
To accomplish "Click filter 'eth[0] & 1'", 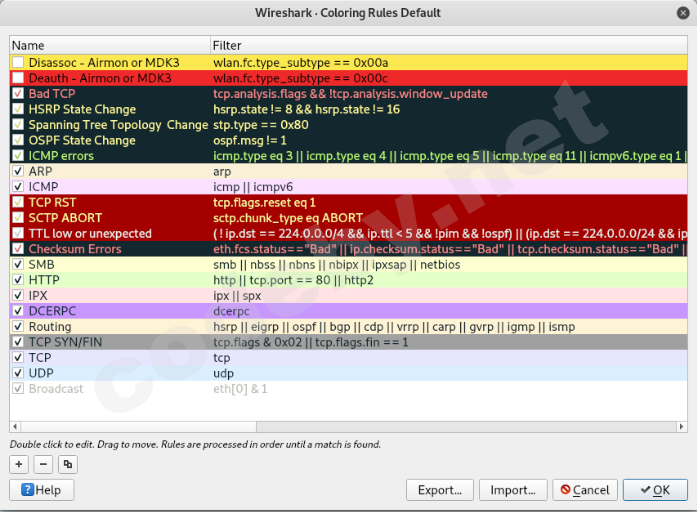I will (240, 389).
